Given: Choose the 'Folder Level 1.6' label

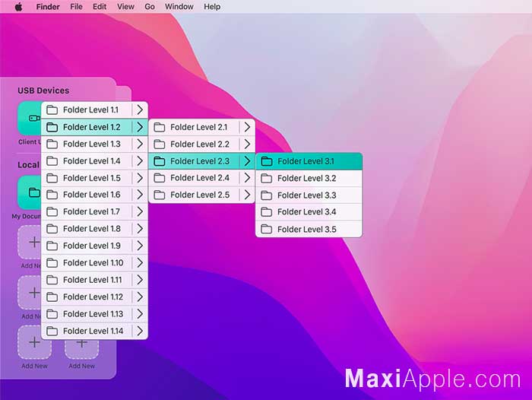Looking at the screenshot, I should (x=92, y=195).
